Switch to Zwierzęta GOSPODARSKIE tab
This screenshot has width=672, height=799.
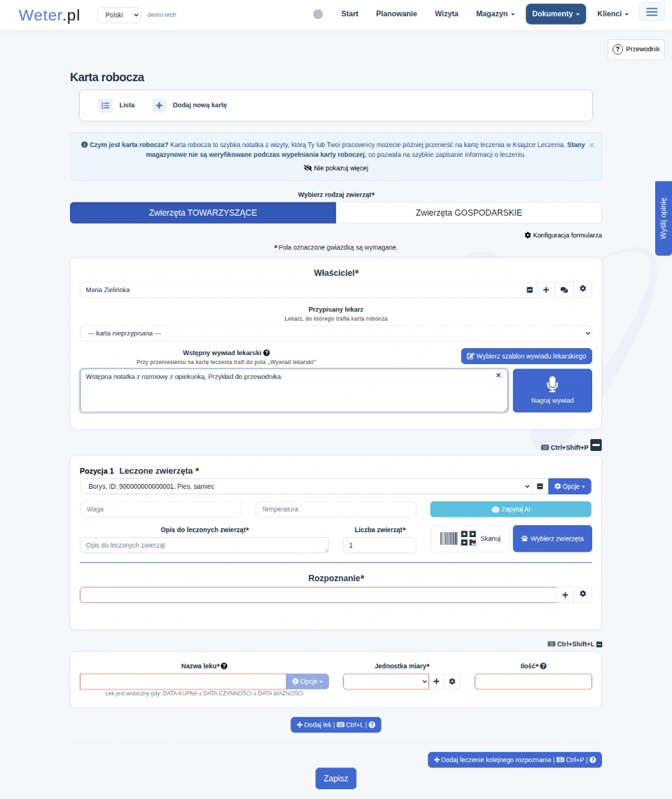tap(469, 213)
